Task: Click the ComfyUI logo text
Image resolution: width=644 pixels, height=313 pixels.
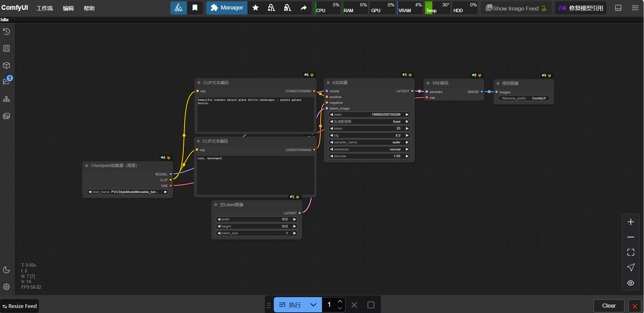Action: pyautogui.click(x=15, y=7)
